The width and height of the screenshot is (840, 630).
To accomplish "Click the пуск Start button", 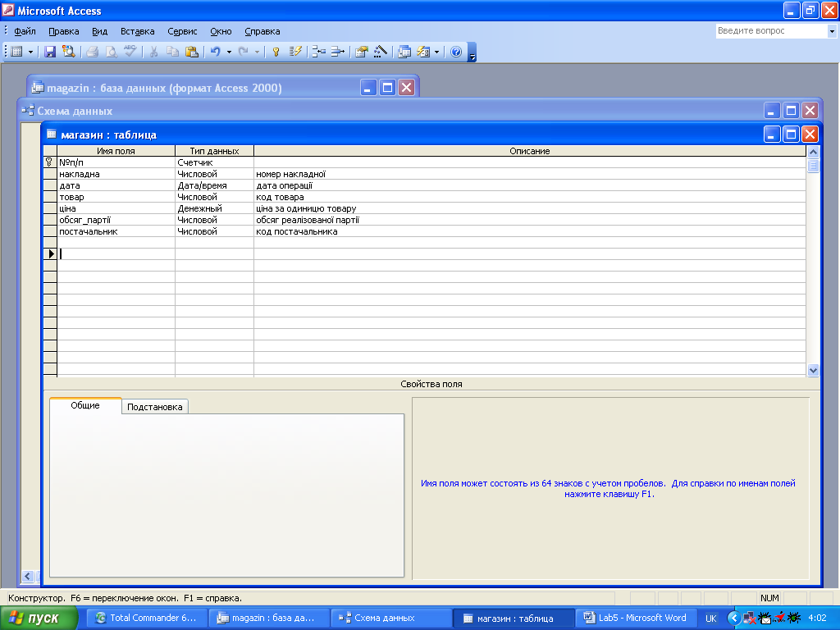I will point(39,619).
